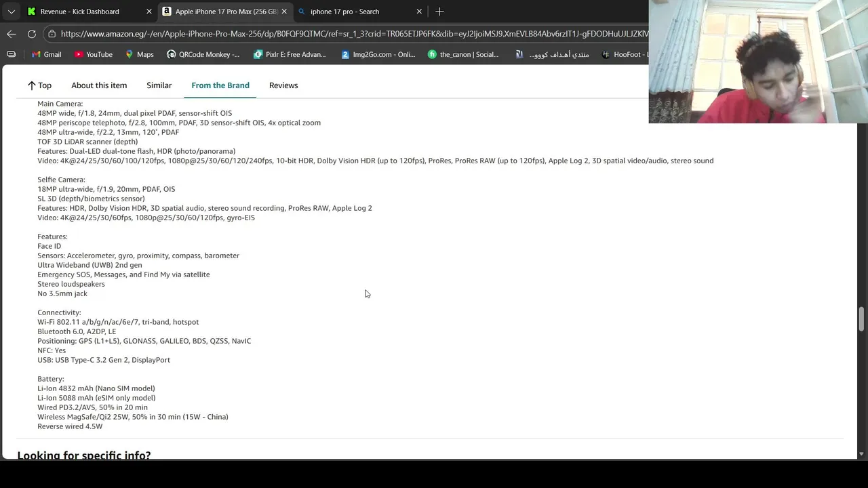
Task: Click 'Wired PD3.2/AVS, 50% in 20 min' line
Action: click(92, 407)
